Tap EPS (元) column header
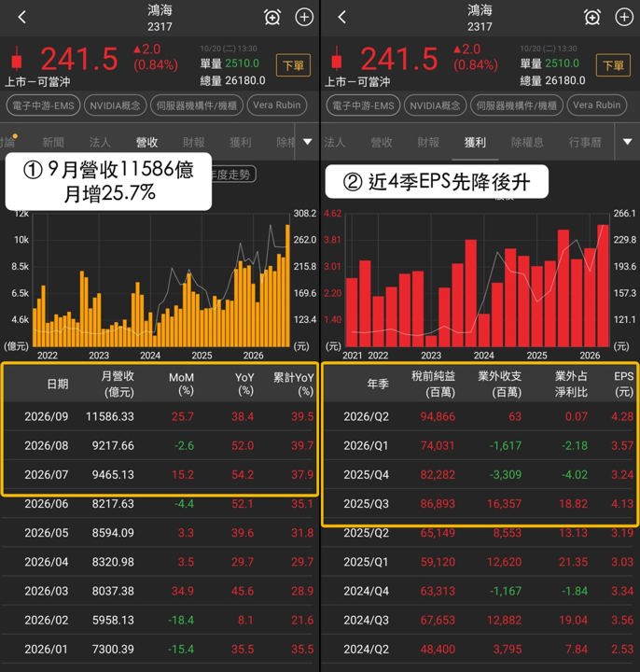 (624, 384)
